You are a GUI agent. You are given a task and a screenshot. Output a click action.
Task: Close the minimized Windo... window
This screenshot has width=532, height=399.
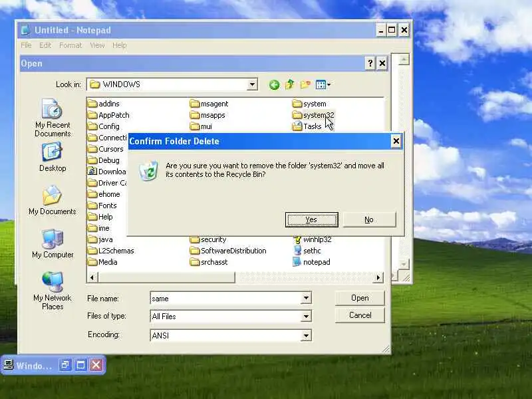click(x=96, y=365)
